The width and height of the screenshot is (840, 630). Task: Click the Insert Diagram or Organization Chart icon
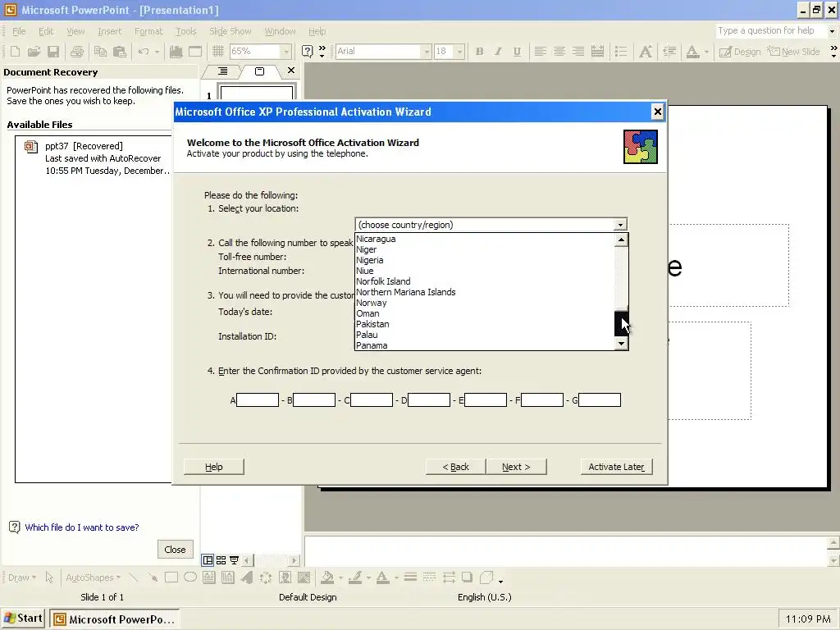pyautogui.click(x=266, y=577)
